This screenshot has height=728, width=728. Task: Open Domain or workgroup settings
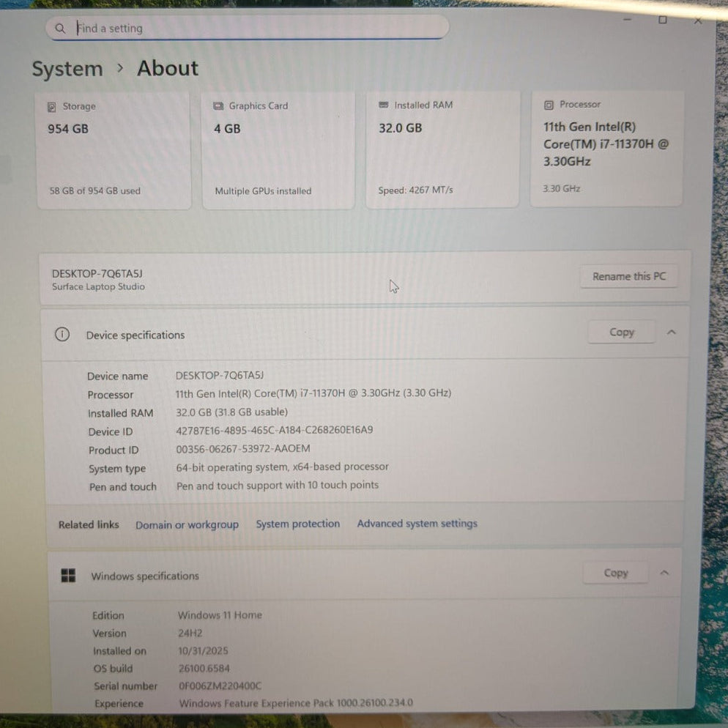coord(187,524)
